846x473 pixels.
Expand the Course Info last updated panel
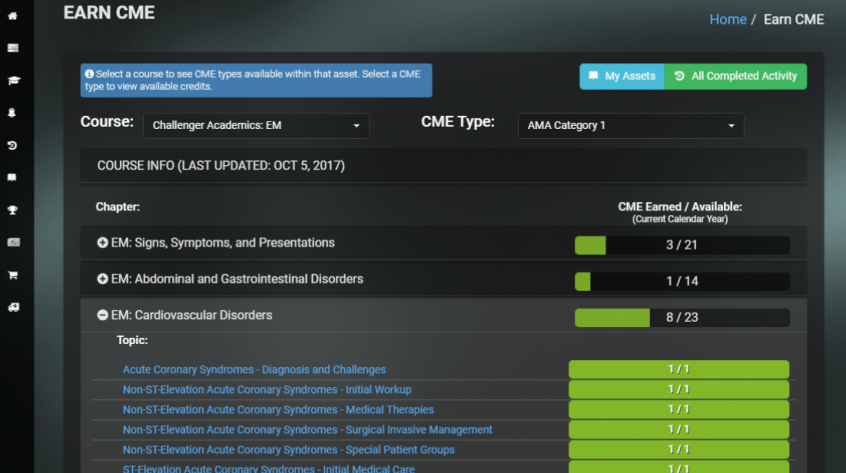[x=444, y=166]
